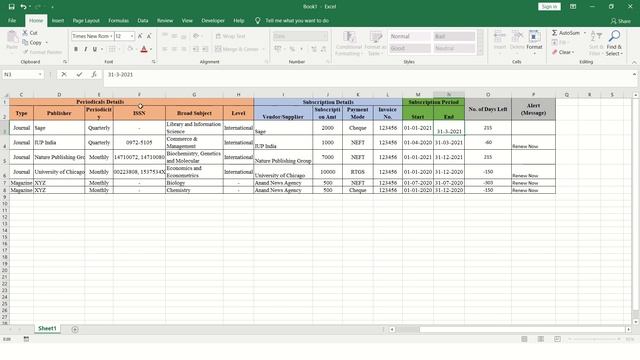640x360 pixels.
Task: Customize Quick Access Toolbar dropdown
Action: click(52, 7)
